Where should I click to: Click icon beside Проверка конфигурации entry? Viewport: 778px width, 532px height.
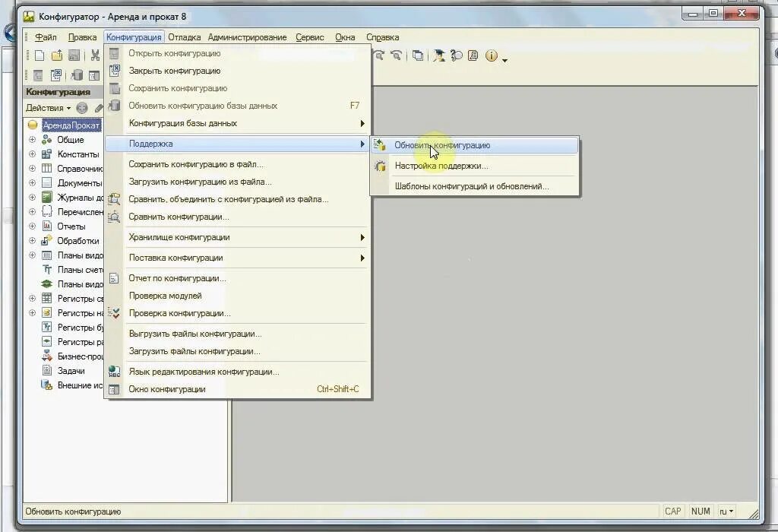[x=114, y=313]
